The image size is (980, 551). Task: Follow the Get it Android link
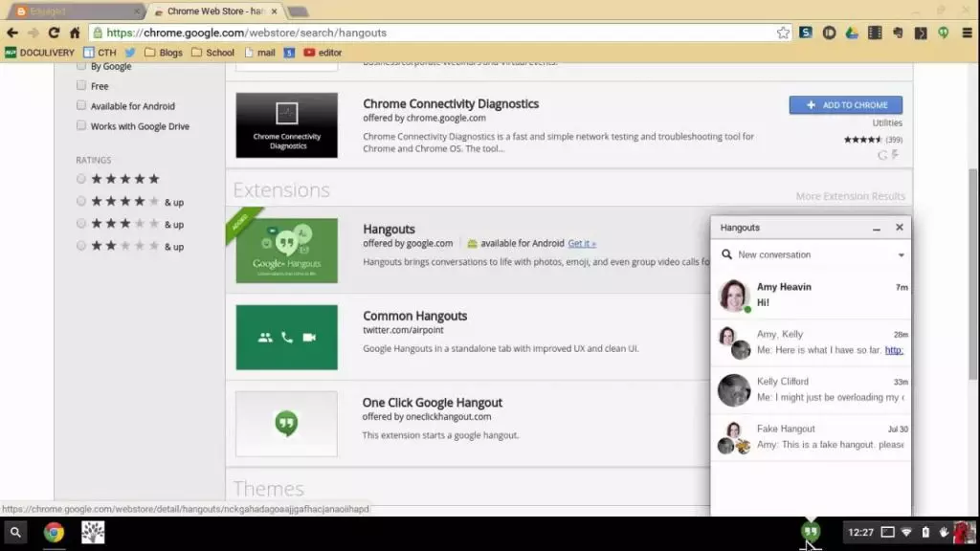[582, 244]
